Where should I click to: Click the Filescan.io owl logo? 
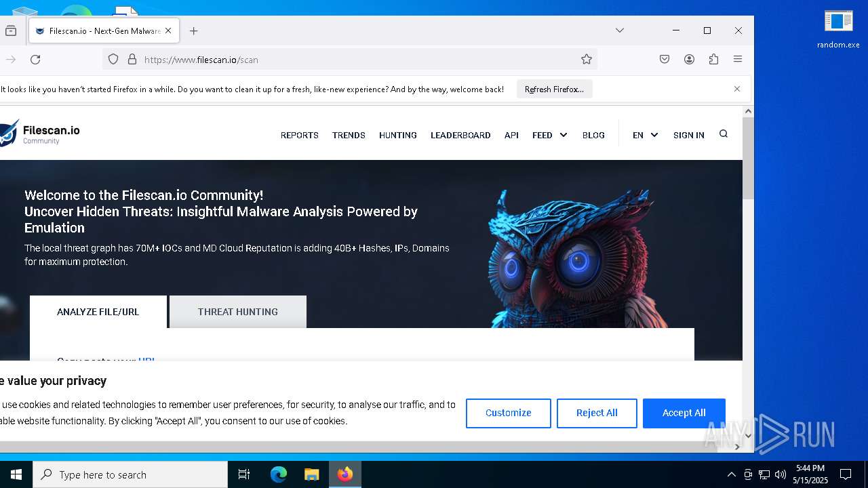pyautogui.click(x=40, y=133)
